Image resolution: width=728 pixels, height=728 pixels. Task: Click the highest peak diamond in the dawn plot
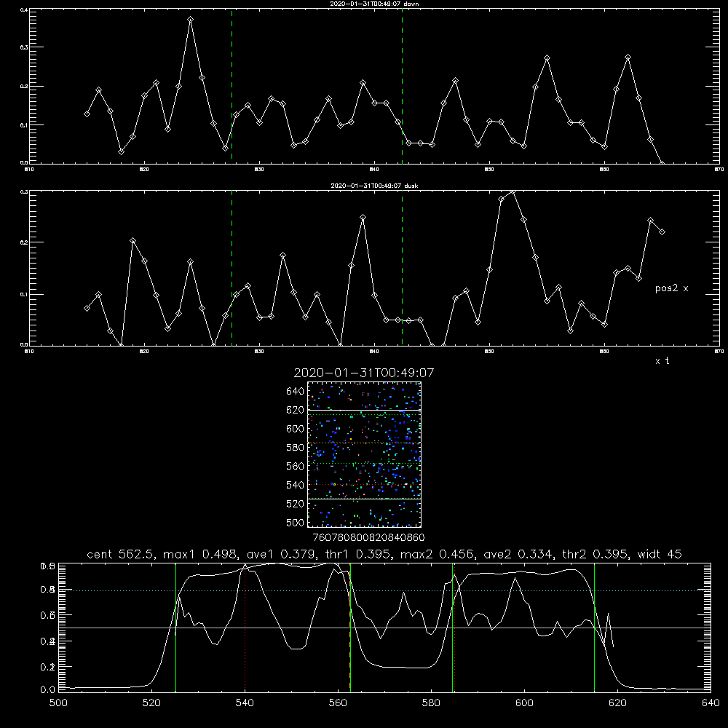190,20
